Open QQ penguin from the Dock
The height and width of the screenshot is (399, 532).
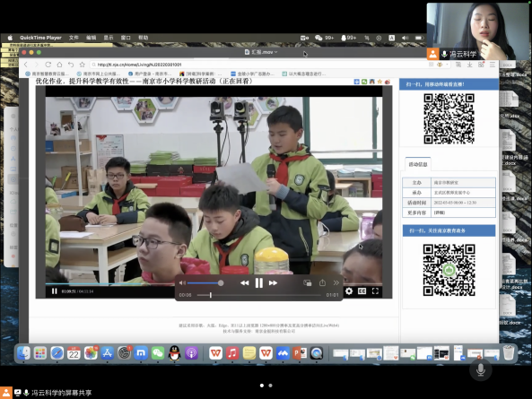click(174, 353)
